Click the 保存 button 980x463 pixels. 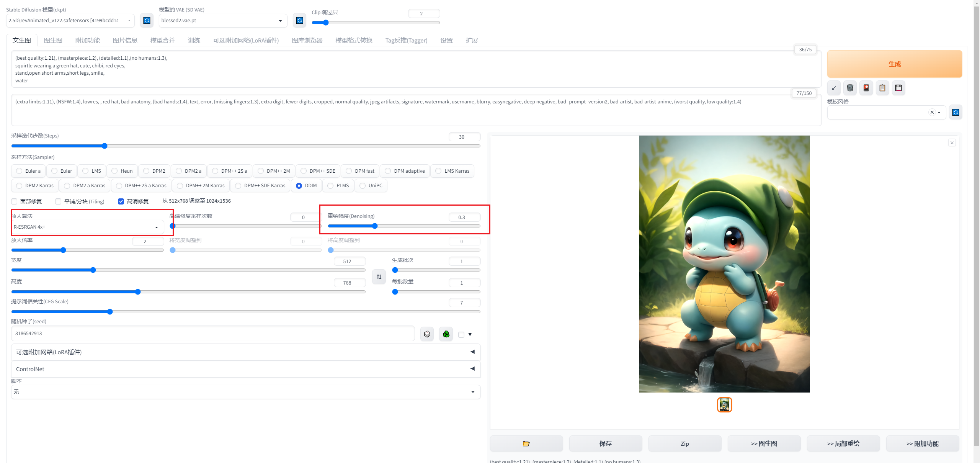[x=606, y=443]
